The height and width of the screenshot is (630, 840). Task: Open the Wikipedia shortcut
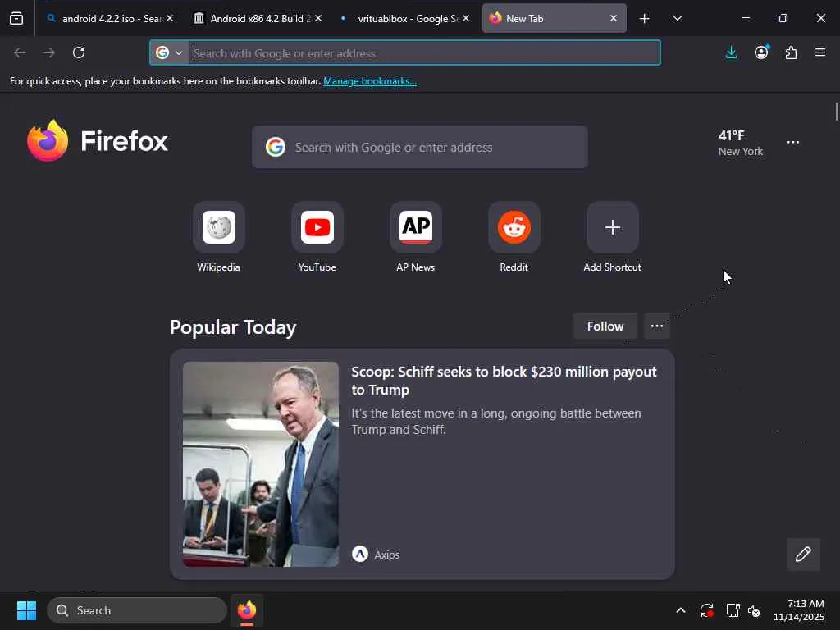pos(218,237)
